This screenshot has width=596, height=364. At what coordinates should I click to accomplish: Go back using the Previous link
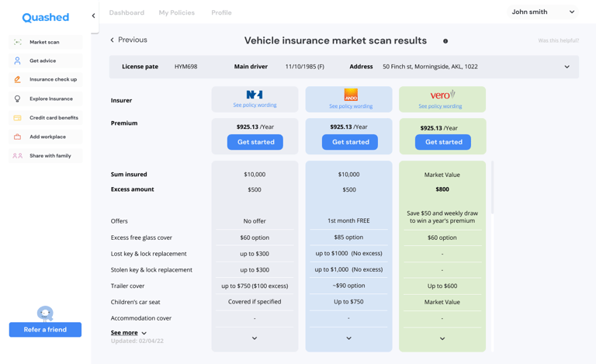point(129,40)
